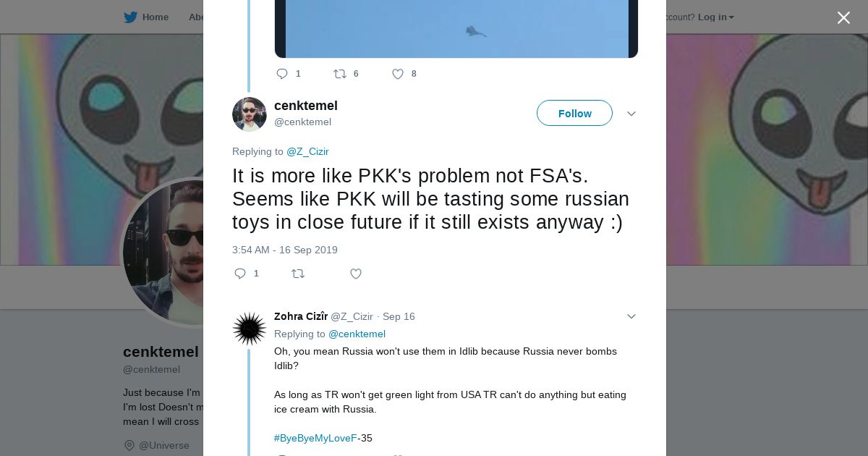The height and width of the screenshot is (456, 868).
Task: Open the #ByeByeMyLoveF hashtag
Action: (x=315, y=438)
